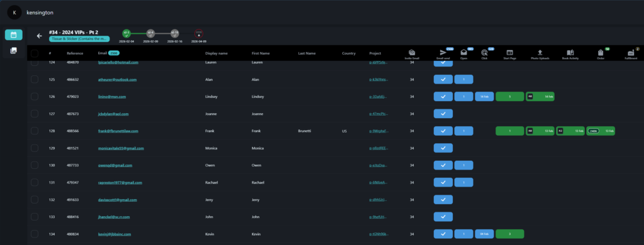Open email owenqd@gmail.com
Image resolution: width=644 pixels, height=245 pixels.
click(115, 165)
